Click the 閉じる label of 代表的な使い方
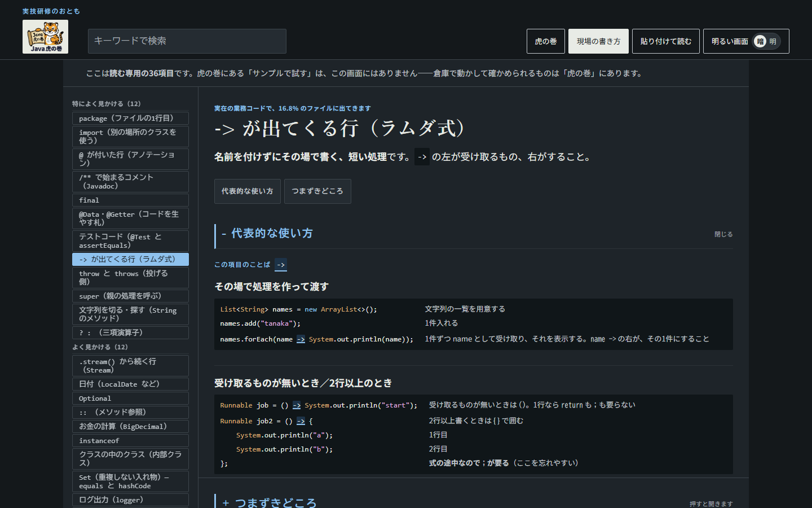 click(723, 234)
